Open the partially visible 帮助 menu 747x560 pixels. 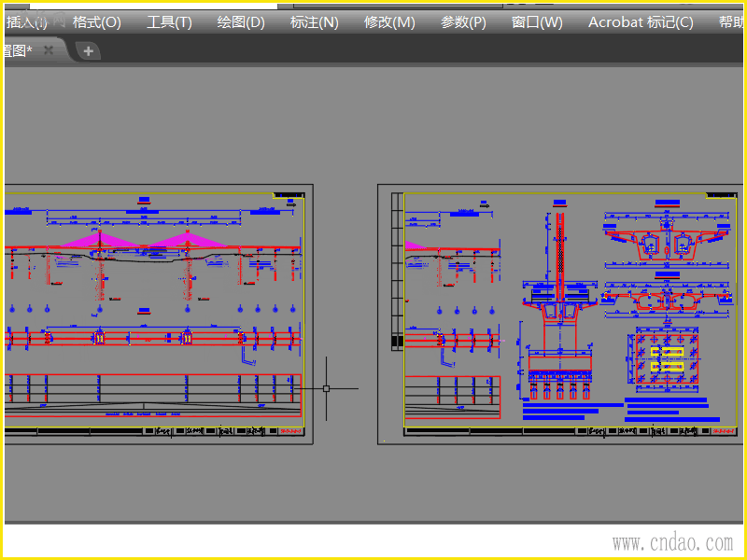tap(731, 22)
